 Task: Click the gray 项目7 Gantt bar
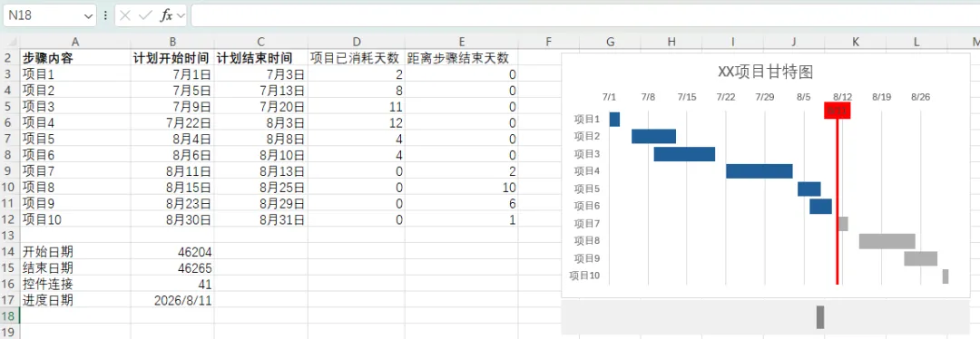843,224
